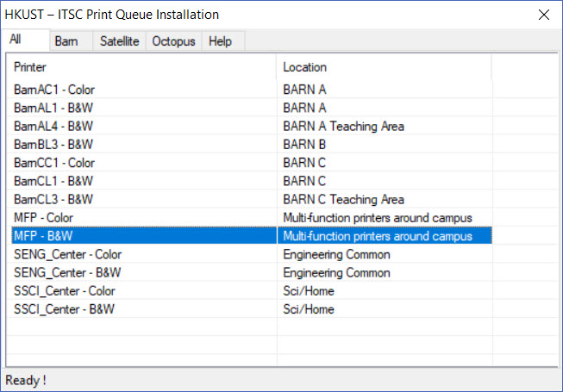
Task: Choose BarnCL1 - B&W printer
Action: 53,181
